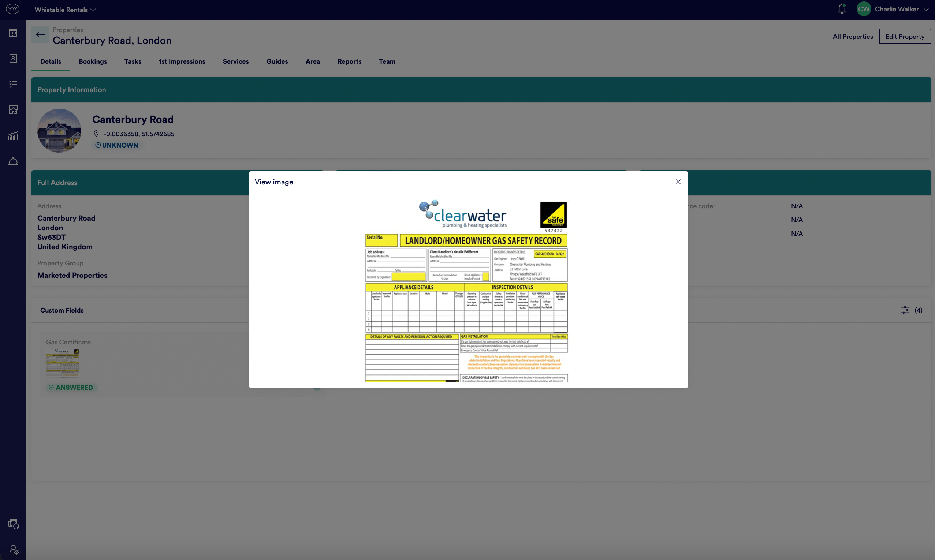The width and height of the screenshot is (935, 560).
Task: Click the Marketed Properties group text
Action: pos(72,276)
